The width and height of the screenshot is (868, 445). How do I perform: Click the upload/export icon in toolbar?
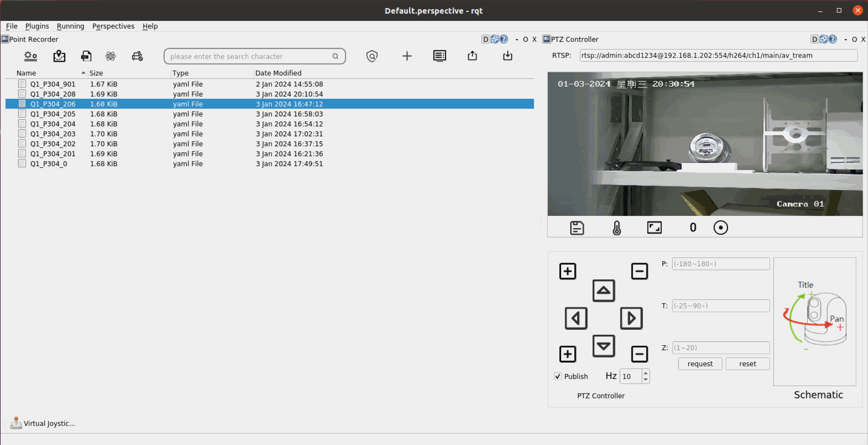click(x=472, y=56)
